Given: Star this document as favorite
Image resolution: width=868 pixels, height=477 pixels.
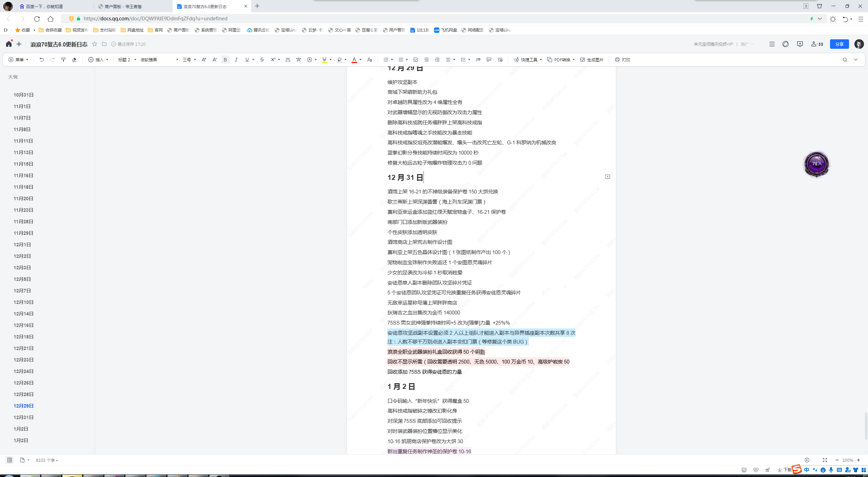Looking at the screenshot, I should tap(95, 44).
